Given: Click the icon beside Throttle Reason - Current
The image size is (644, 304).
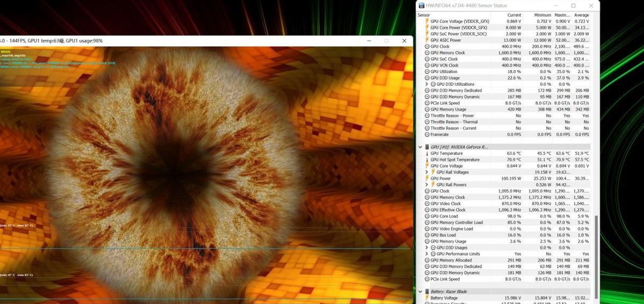Looking at the screenshot, I should coord(427,128).
